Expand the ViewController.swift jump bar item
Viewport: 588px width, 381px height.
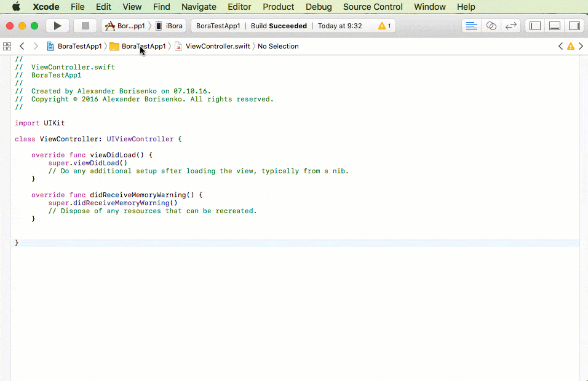coord(213,46)
